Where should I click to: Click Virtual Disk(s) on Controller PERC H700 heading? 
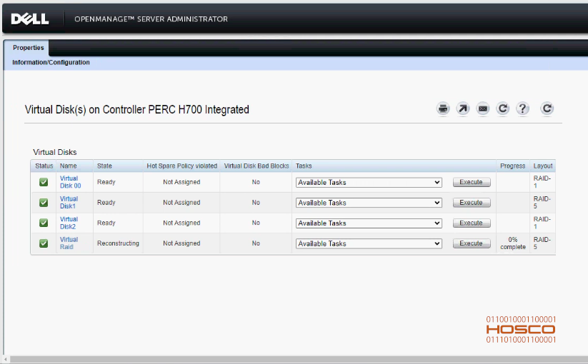137,110
